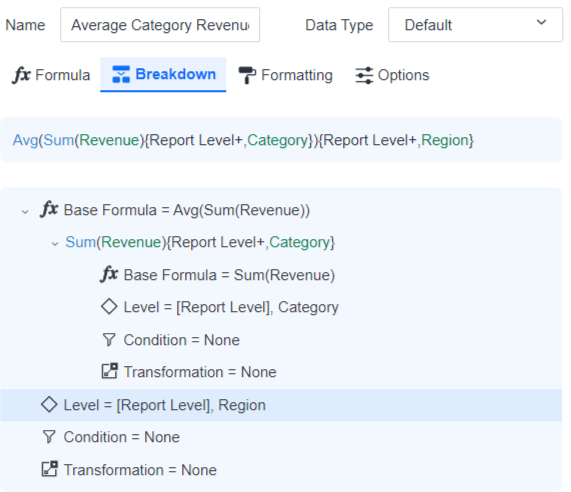This screenshot has width=571, height=492.
Task: Click outer Transformation = None icon
Action: 50,469
